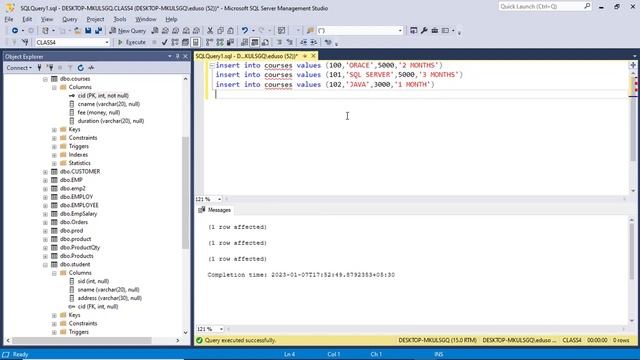Click the Comment out selected lines icon
Screen dimensions: 640x360
tap(279, 42)
